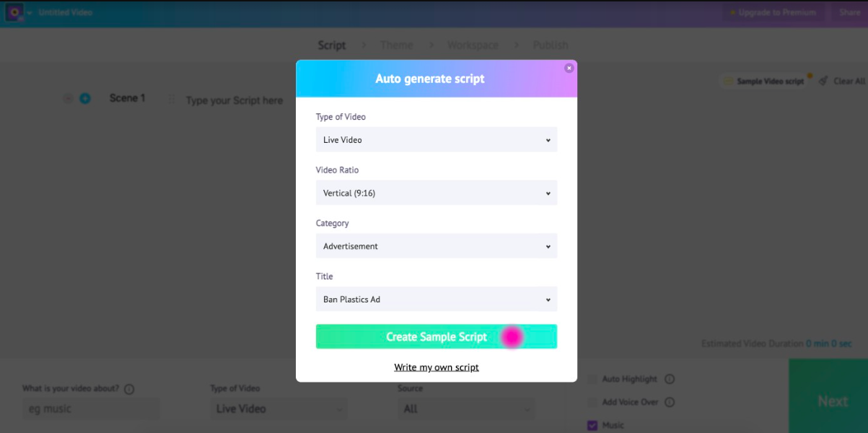The image size is (868, 433).
Task: Follow the Write my own script link
Action: click(437, 367)
